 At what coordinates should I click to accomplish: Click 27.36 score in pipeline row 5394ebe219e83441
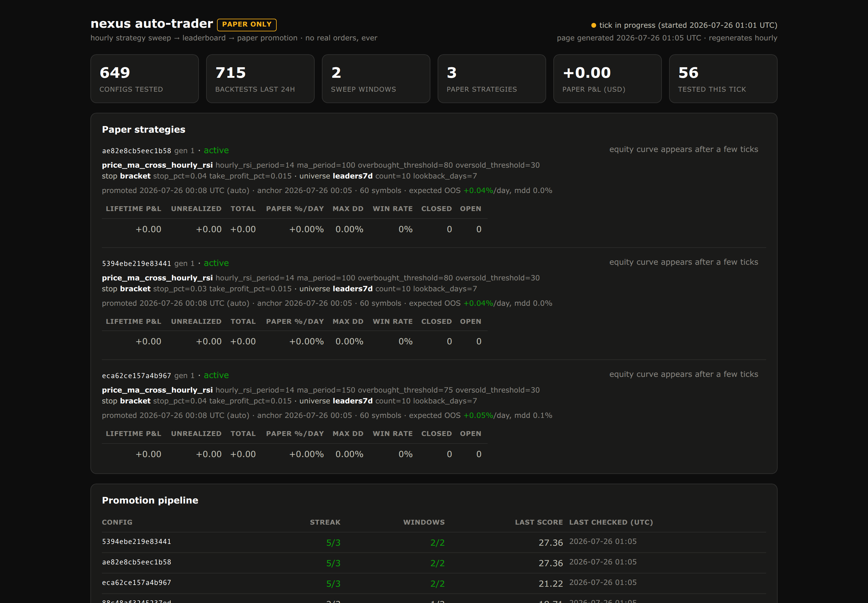[551, 543]
